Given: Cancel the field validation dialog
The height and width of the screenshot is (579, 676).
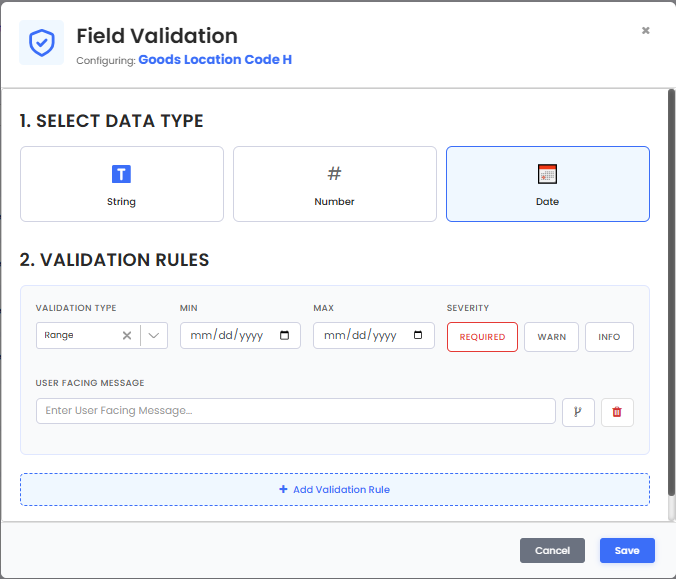Looking at the screenshot, I should (552, 550).
